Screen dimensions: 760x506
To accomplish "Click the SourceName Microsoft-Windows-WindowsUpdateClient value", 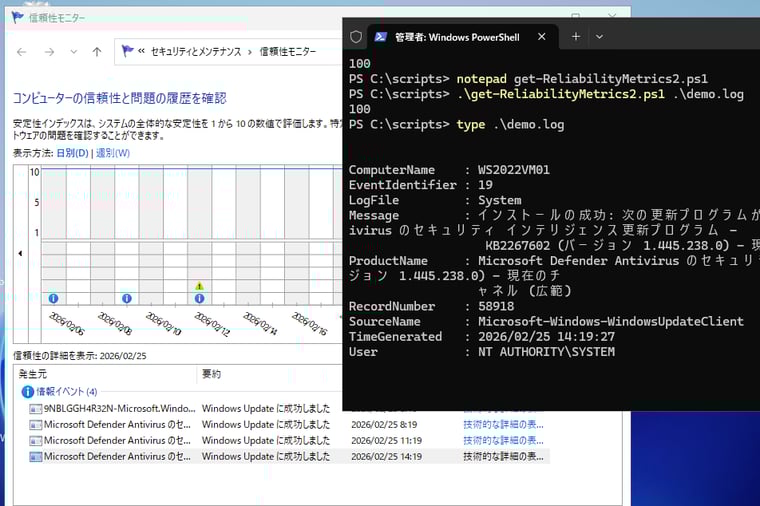I will coord(611,322).
